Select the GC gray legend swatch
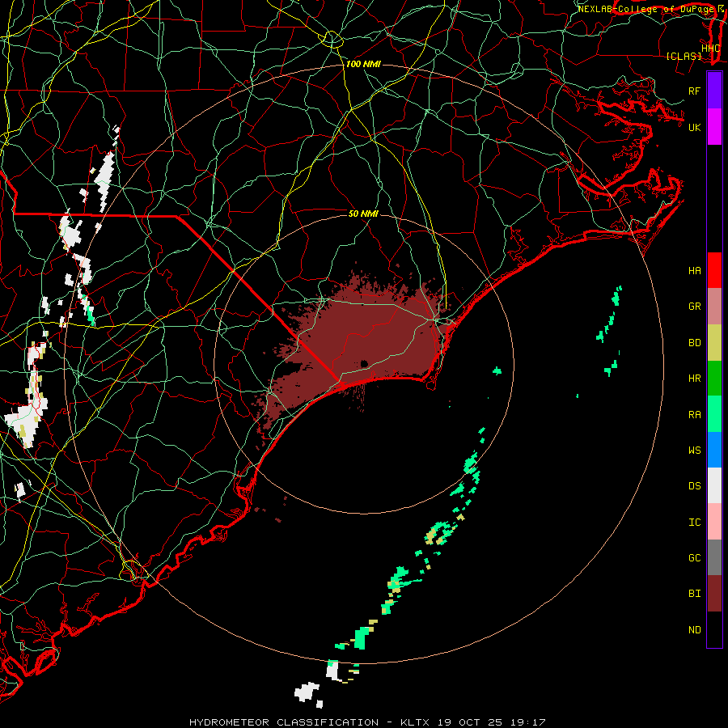728x728 pixels. (714, 557)
